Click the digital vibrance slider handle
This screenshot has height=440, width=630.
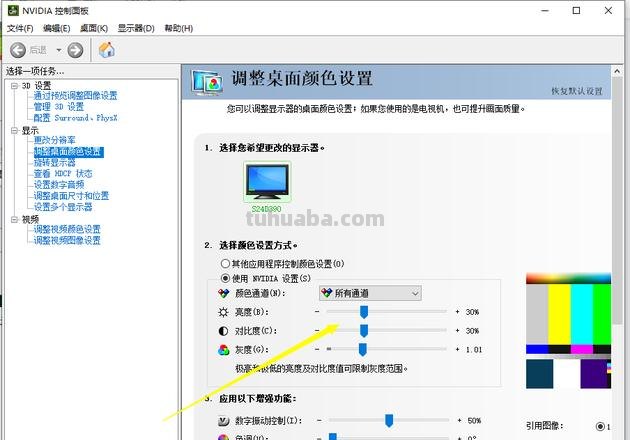point(389,421)
